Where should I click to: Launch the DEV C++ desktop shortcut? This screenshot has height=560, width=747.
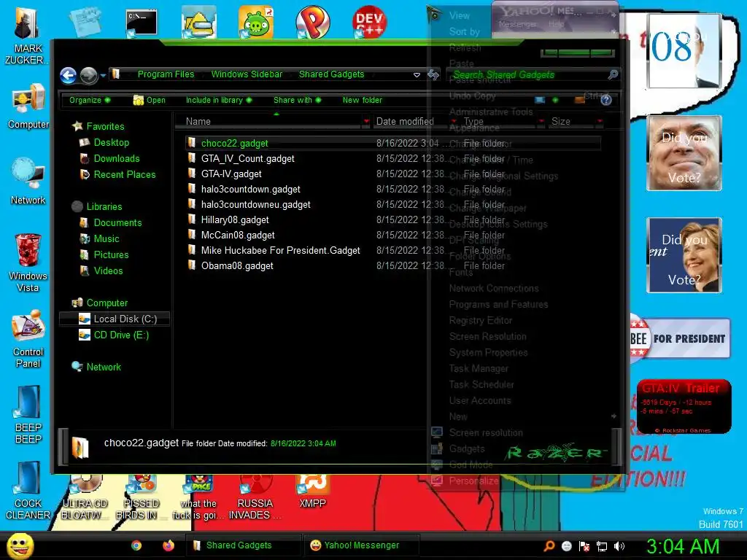(x=369, y=22)
